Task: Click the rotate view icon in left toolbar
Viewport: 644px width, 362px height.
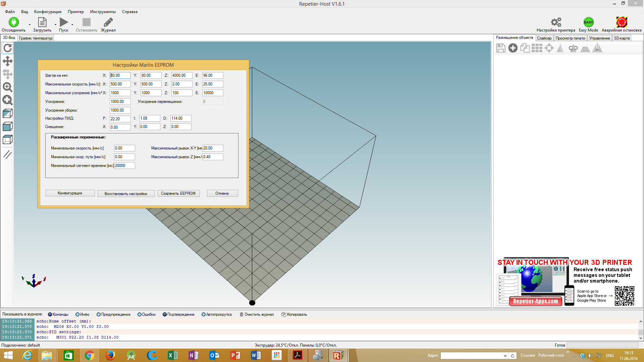Action: tap(7, 48)
